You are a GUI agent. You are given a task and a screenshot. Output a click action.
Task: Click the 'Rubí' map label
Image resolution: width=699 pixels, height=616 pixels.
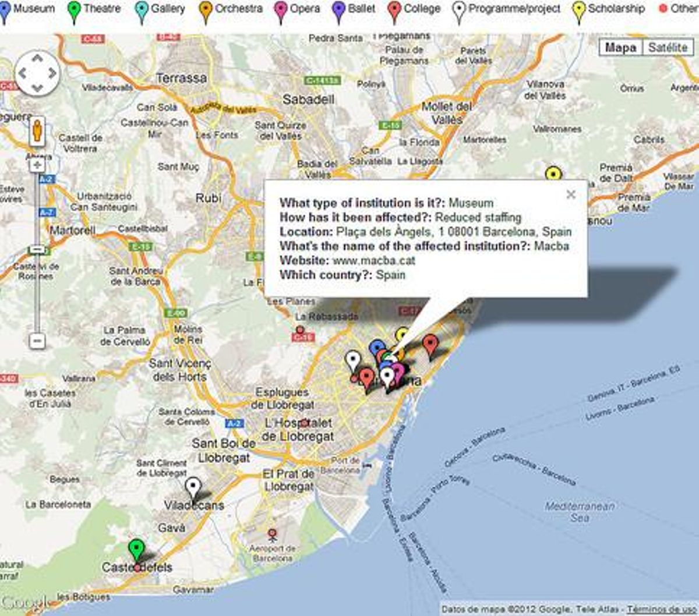209,198
